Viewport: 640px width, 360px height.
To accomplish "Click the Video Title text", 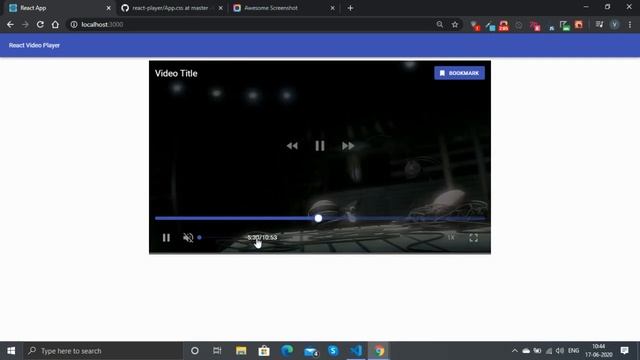I will (176, 73).
